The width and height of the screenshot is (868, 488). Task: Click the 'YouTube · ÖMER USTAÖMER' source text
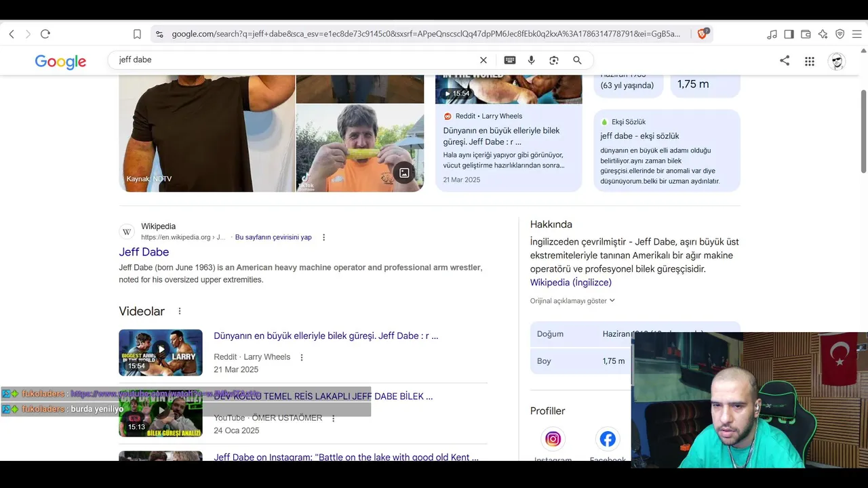click(x=268, y=418)
